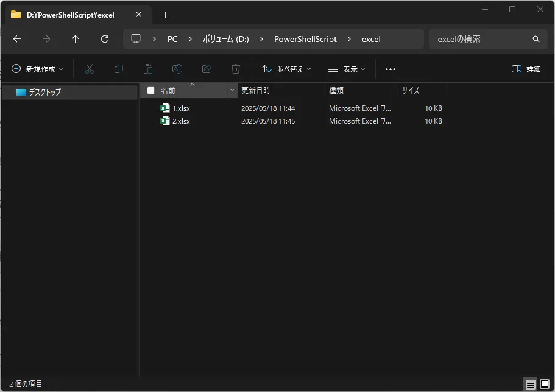This screenshot has width=555, height=392.
Task: Click the search magnifier icon
Action: [x=536, y=39]
